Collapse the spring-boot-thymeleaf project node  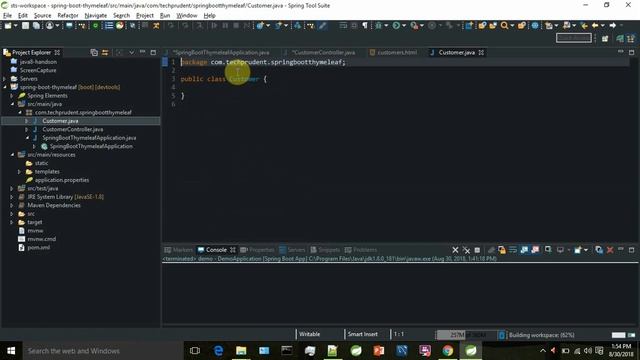[5, 87]
